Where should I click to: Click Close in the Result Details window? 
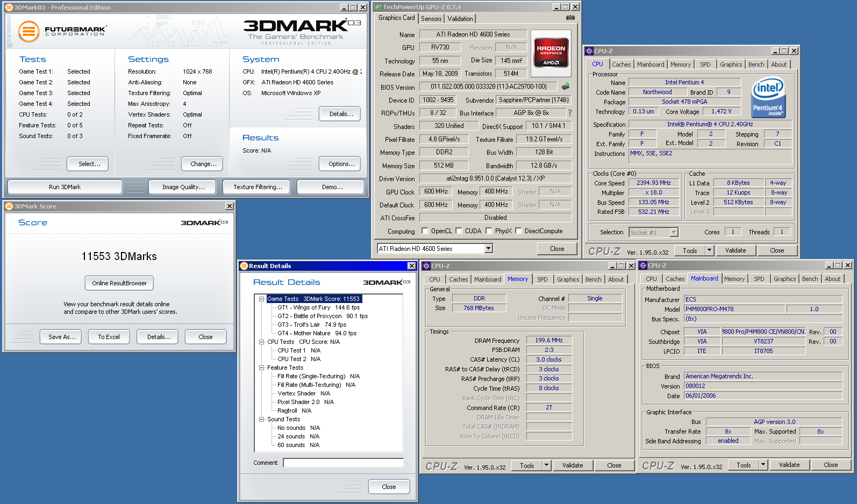point(389,487)
